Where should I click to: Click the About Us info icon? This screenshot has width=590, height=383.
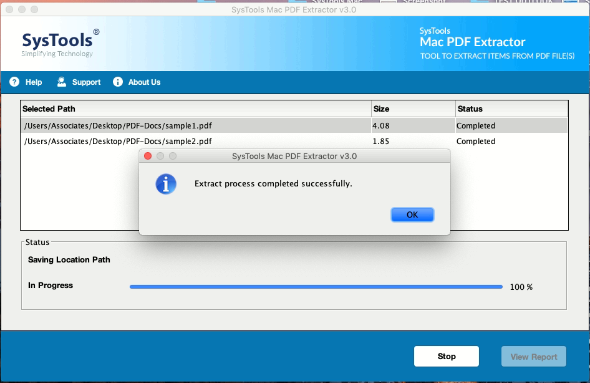(118, 82)
